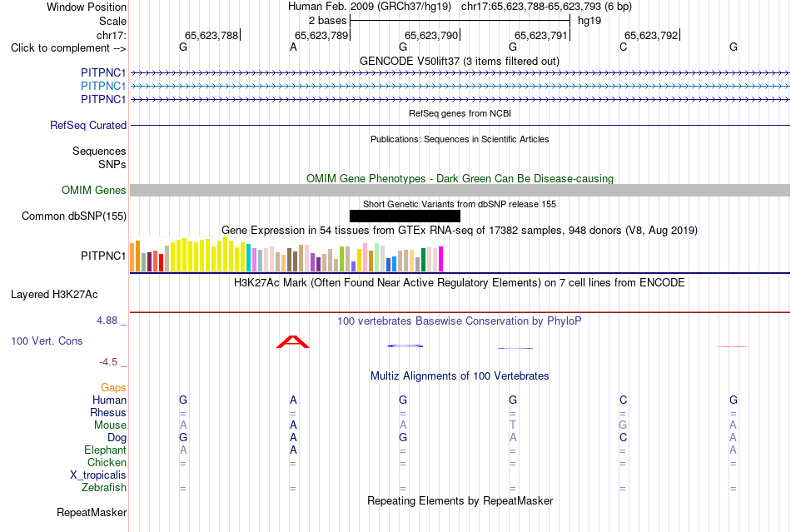The width and height of the screenshot is (791, 532).
Task: Select the red bar in GTEx expression chart
Action: 161,263
